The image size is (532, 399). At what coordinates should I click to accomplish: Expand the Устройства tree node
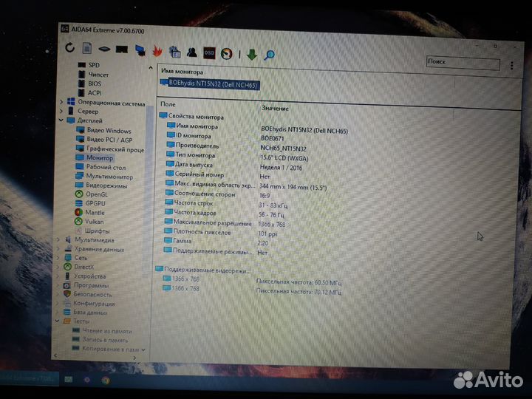[58, 276]
